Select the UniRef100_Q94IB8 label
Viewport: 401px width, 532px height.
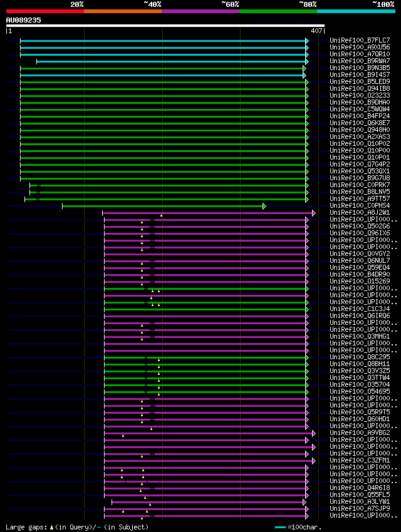click(x=360, y=88)
